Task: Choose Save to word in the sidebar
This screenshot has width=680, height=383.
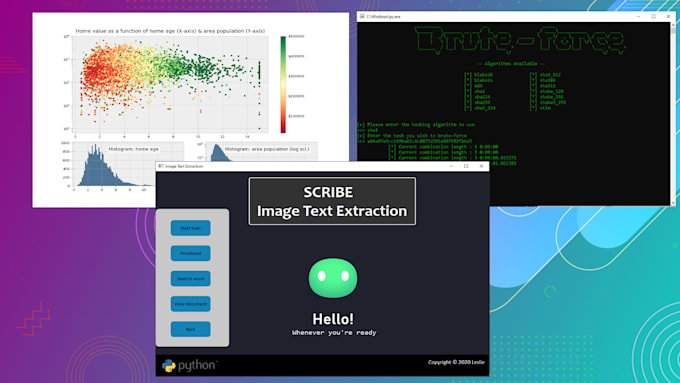Action: coord(190,278)
